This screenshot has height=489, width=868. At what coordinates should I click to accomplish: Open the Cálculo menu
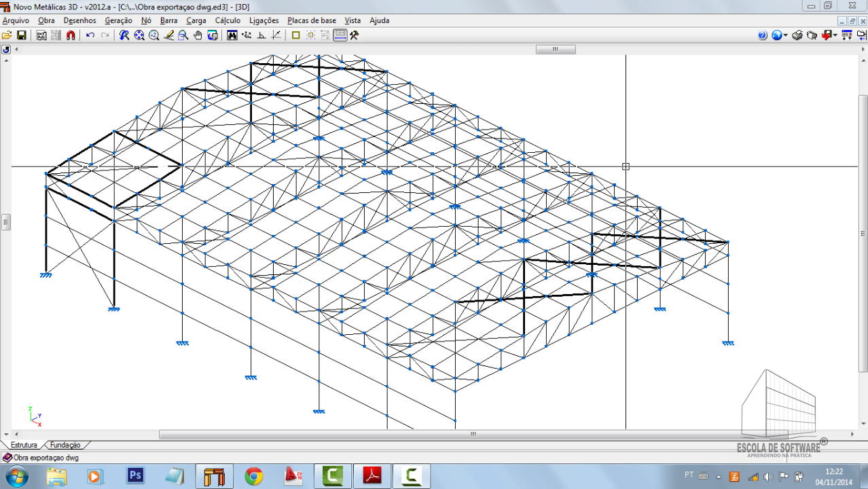(x=228, y=20)
